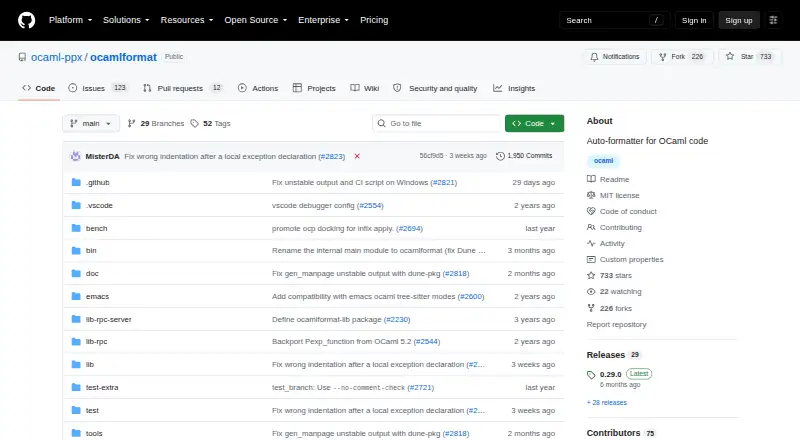Open the 1,950 Commits history link
The height and width of the screenshot is (440, 800).
524,156
